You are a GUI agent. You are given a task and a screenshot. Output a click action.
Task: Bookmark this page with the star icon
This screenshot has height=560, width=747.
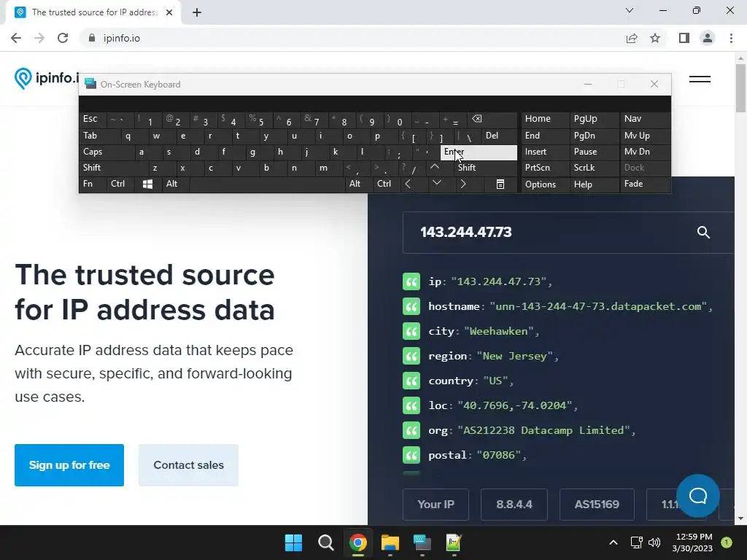(655, 38)
